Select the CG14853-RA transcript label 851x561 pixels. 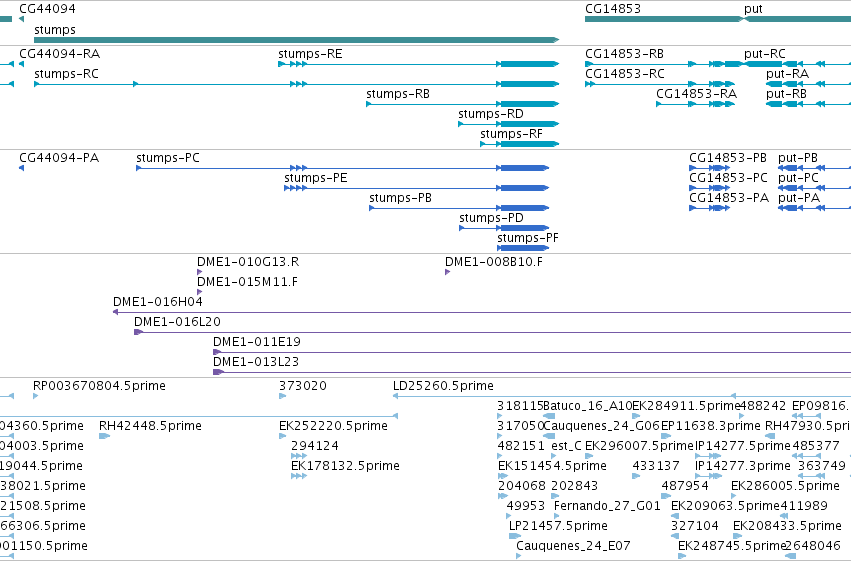pyautogui.click(x=696, y=94)
